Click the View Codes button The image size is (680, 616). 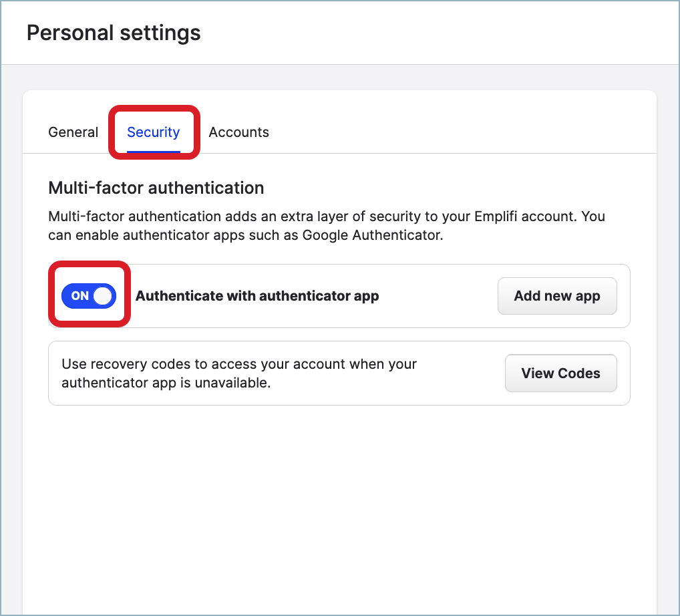560,373
